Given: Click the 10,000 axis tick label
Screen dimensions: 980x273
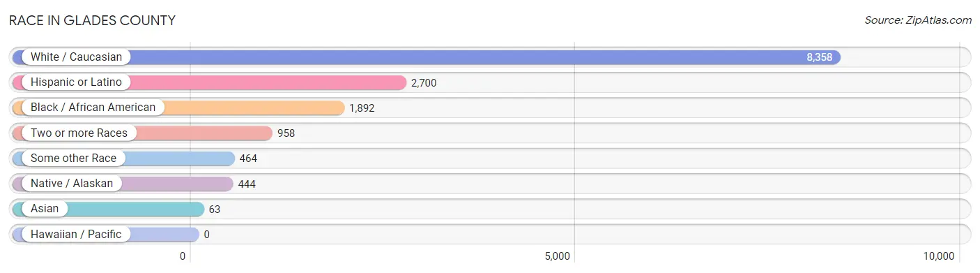Looking at the screenshot, I should point(937,256).
